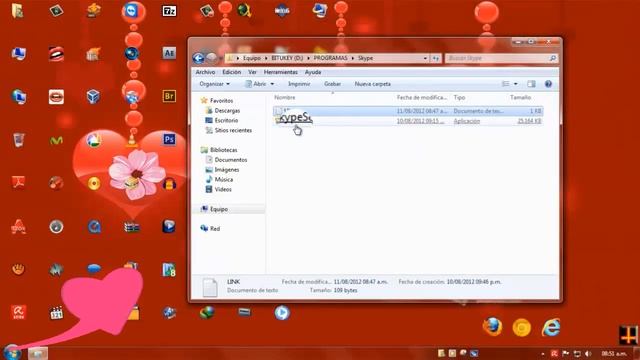Click the Explorer back arrow button

point(199,58)
